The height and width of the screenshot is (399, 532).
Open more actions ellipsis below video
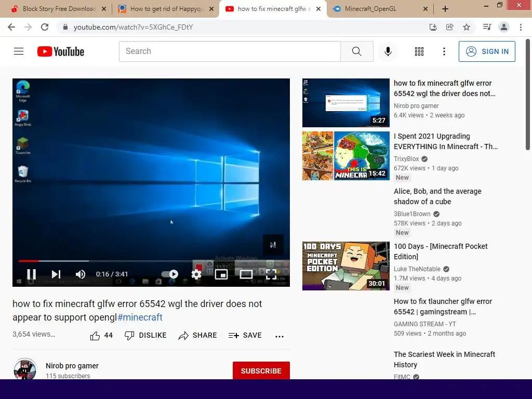pos(279,336)
